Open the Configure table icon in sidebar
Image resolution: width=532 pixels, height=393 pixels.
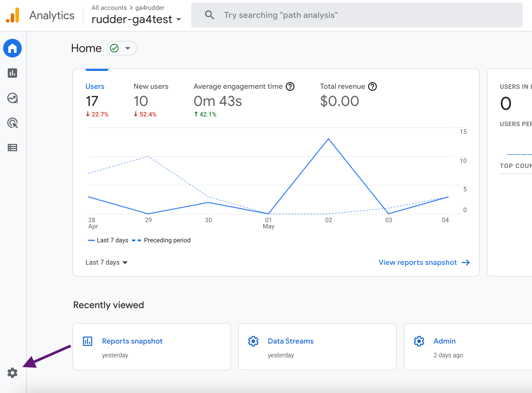[12, 148]
